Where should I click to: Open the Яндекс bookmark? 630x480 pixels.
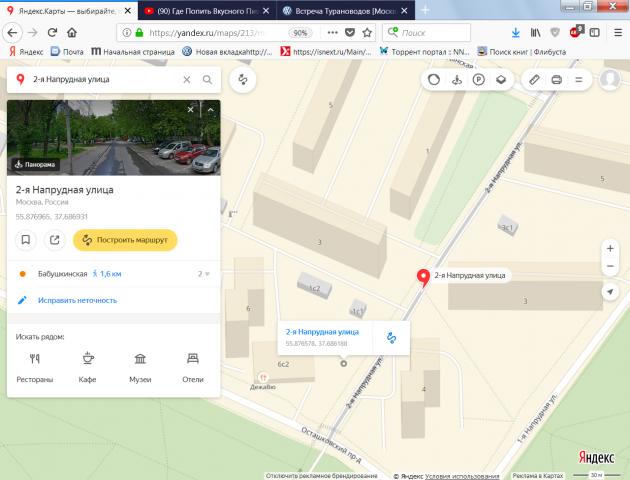[26, 52]
